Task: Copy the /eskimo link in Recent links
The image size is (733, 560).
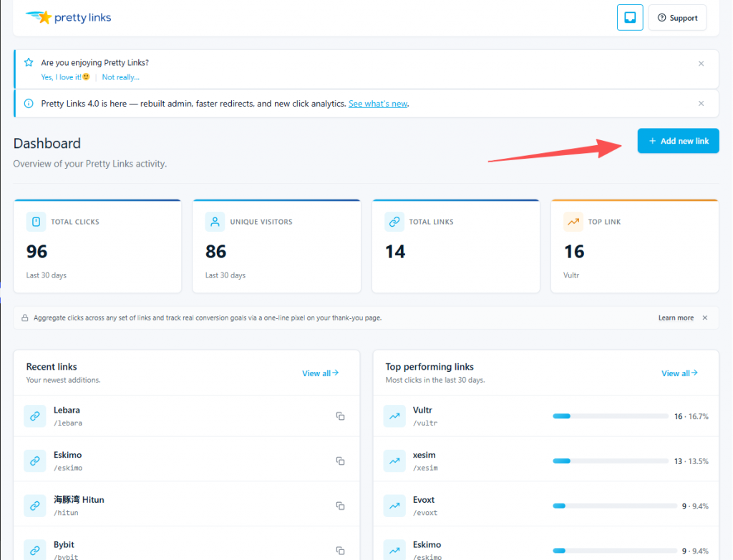Action: pos(340,461)
